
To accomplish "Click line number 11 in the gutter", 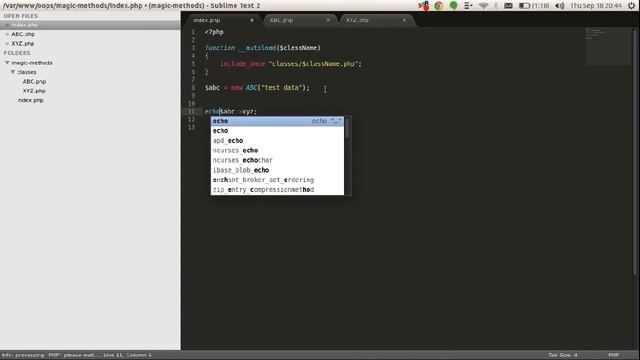I will pos(191,111).
